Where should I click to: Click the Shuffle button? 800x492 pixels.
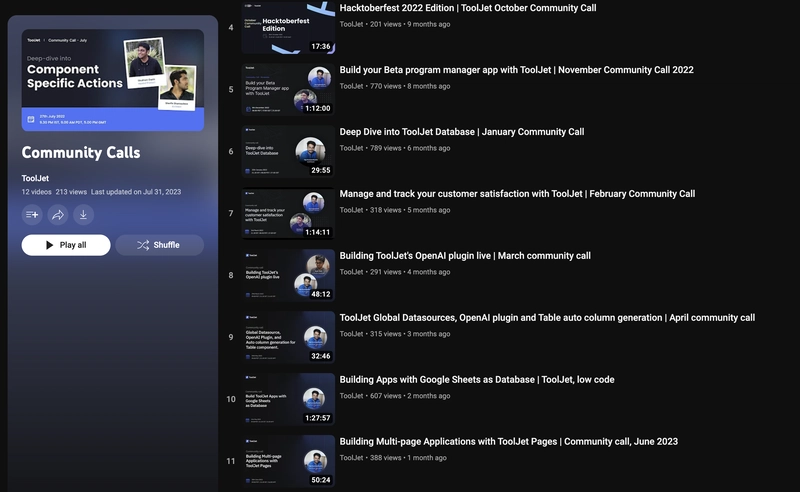click(160, 245)
